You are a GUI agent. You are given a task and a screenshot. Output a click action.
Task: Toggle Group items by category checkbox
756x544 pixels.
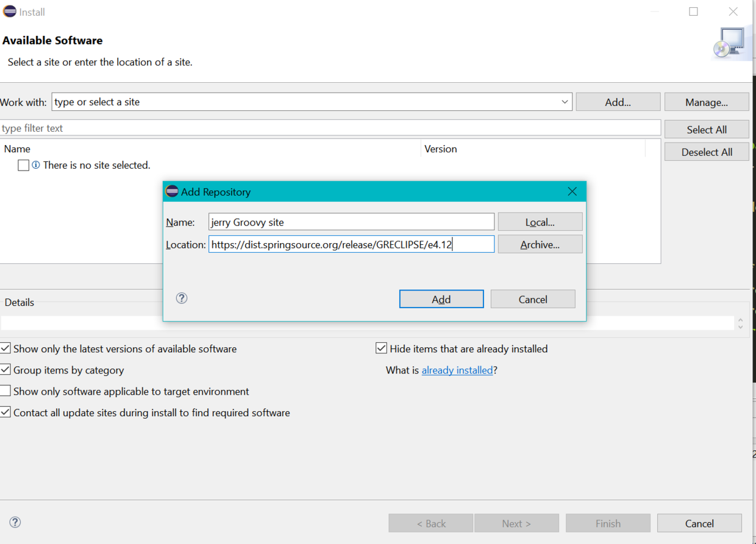[x=5, y=370]
